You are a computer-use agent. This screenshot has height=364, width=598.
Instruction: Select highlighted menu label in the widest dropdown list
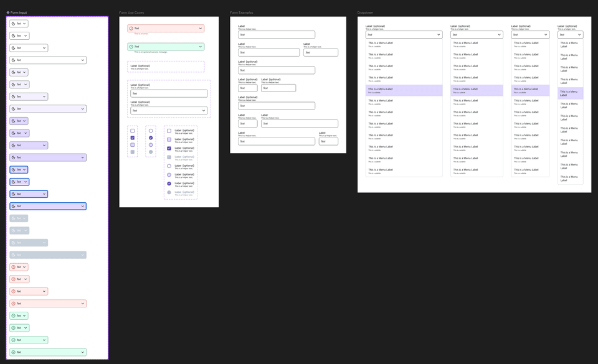(404, 90)
